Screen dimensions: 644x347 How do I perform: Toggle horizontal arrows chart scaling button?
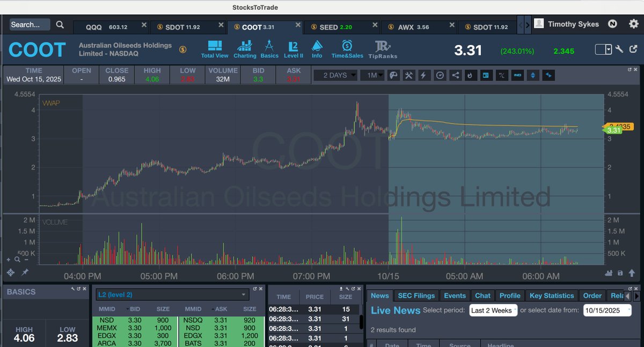548,76
